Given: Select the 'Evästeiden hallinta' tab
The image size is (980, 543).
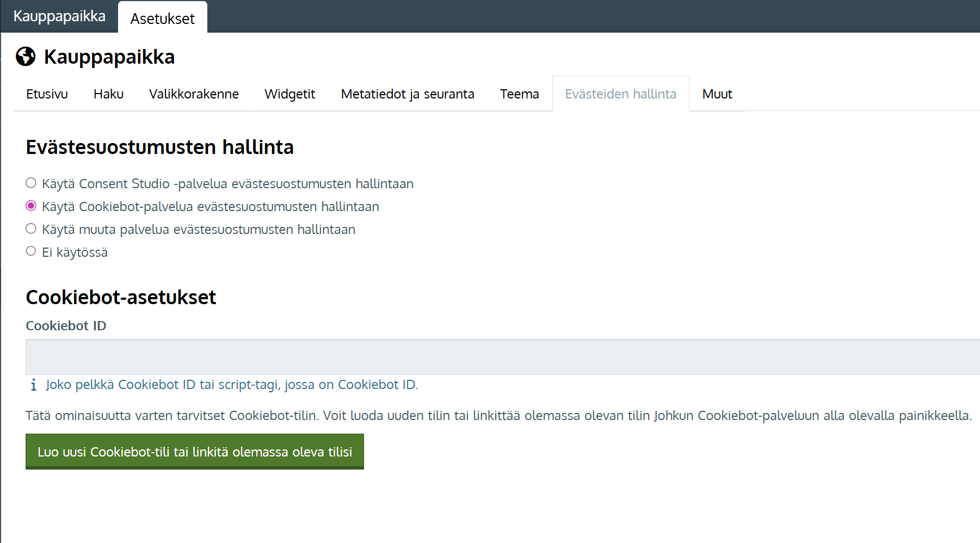Looking at the screenshot, I should (620, 94).
